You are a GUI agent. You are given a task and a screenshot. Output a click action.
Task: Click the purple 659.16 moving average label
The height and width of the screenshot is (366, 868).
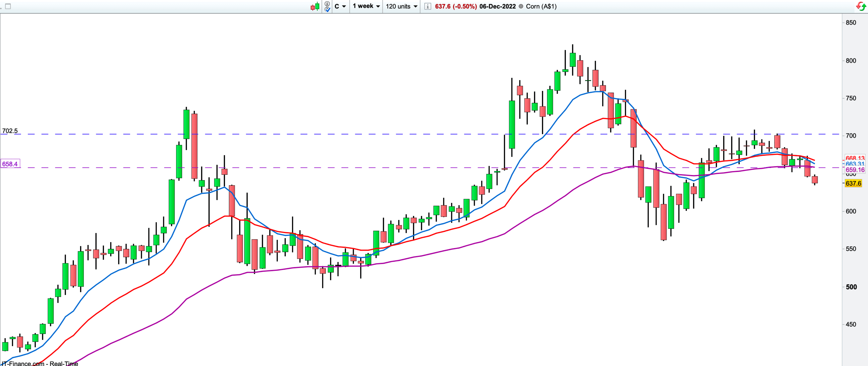point(855,170)
